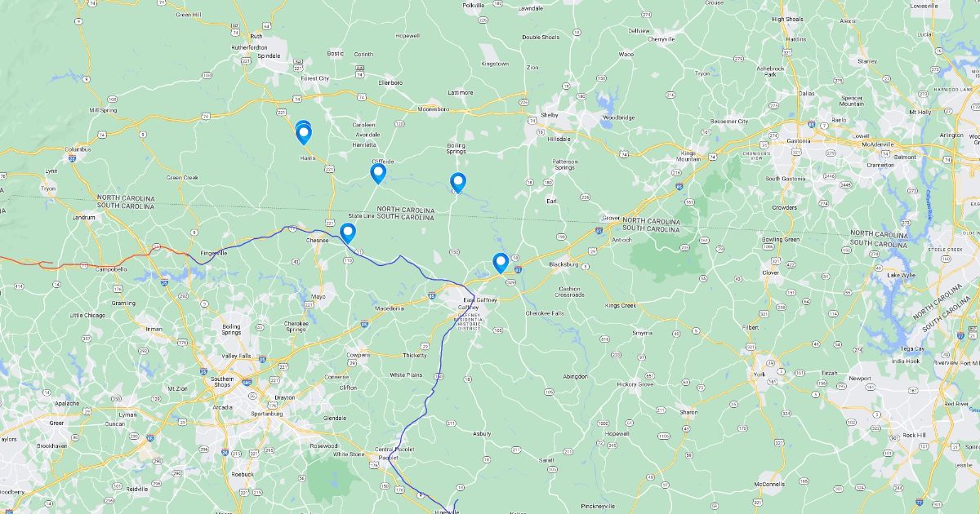Click the Rutherfordton town label
This screenshot has width=980, height=514.
click(x=250, y=47)
